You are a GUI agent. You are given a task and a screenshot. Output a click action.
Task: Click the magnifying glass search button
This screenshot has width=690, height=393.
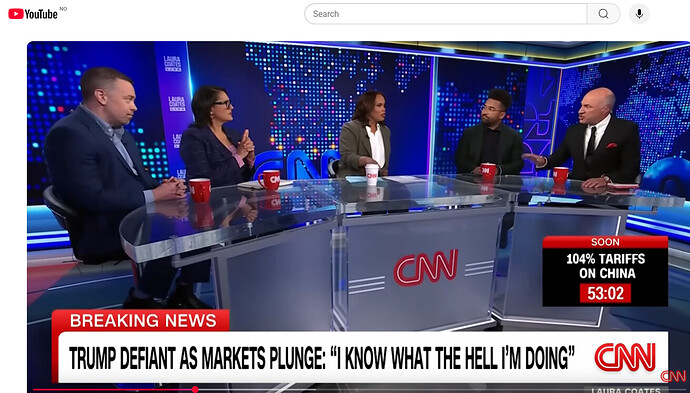(x=603, y=14)
